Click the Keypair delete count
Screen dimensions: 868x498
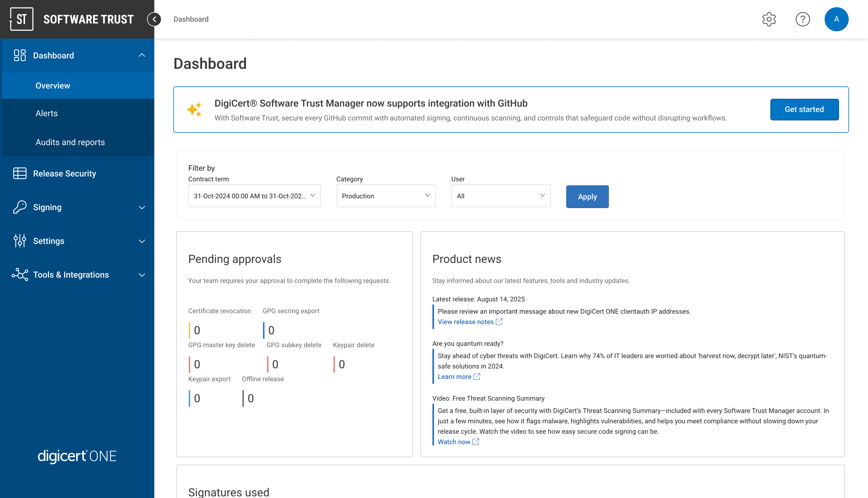point(341,364)
